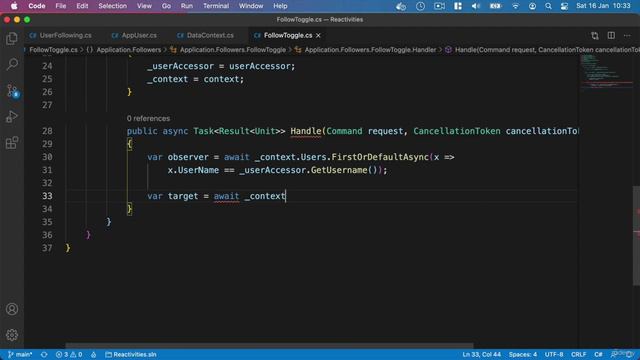
Task: Open the Manage gear icon
Action: (x=12, y=335)
